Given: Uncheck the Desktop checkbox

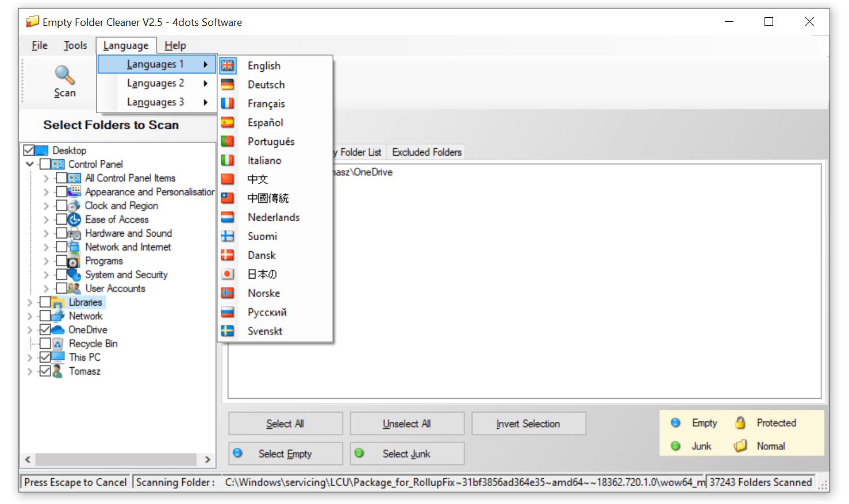Looking at the screenshot, I should [28, 150].
